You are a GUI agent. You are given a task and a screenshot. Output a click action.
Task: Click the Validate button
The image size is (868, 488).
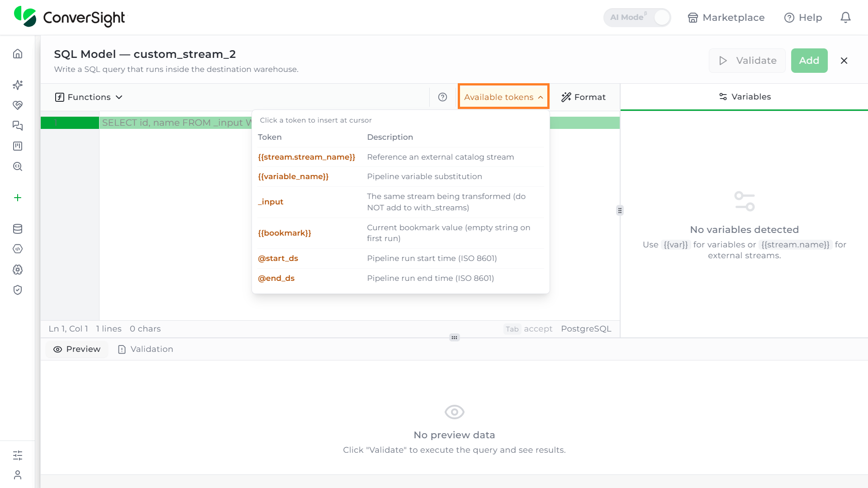(747, 61)
